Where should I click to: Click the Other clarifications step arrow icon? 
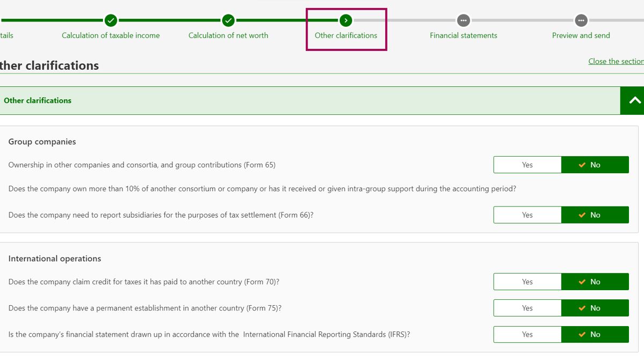346,20
